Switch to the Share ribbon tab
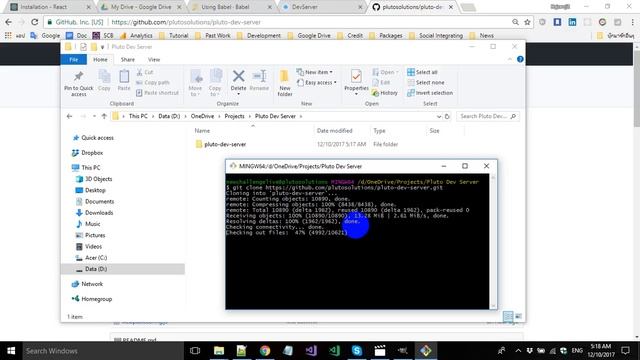 pyautogui.click(x=127, y=60)
